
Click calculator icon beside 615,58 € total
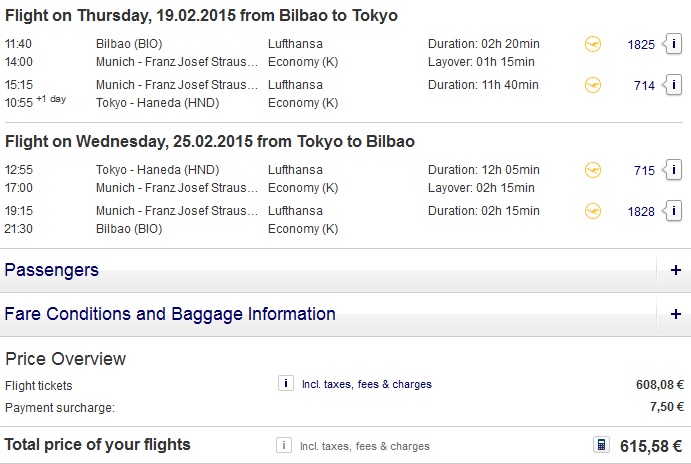pos(601,445)
